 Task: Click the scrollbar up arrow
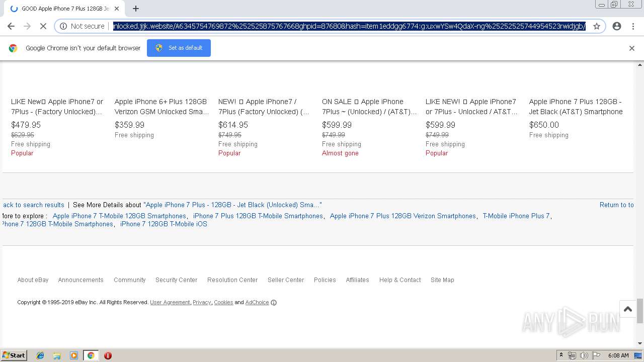click(x=640, y=65)
